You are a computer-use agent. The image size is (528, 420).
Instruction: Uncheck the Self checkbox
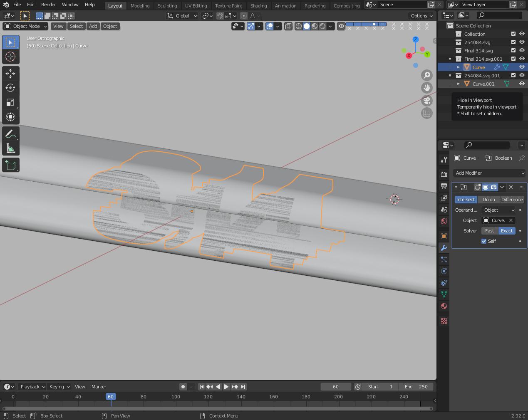click(x=484, y=241)
